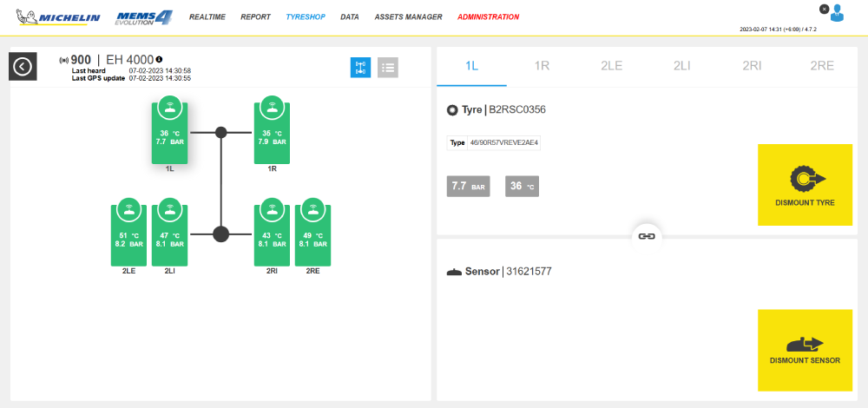Screen dimensions: 868x408
Task: Open the ADMINISTRATION menu
Action: 488,16
